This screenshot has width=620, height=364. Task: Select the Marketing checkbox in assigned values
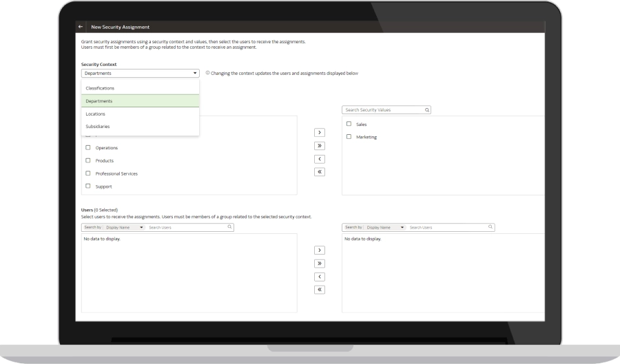coord(349,137)
